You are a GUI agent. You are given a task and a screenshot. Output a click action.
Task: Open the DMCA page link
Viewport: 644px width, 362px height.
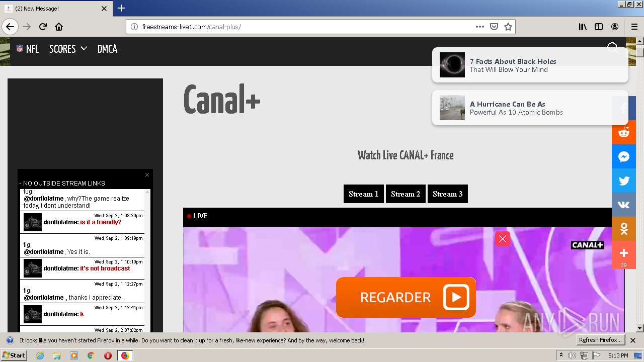point(107,49)
